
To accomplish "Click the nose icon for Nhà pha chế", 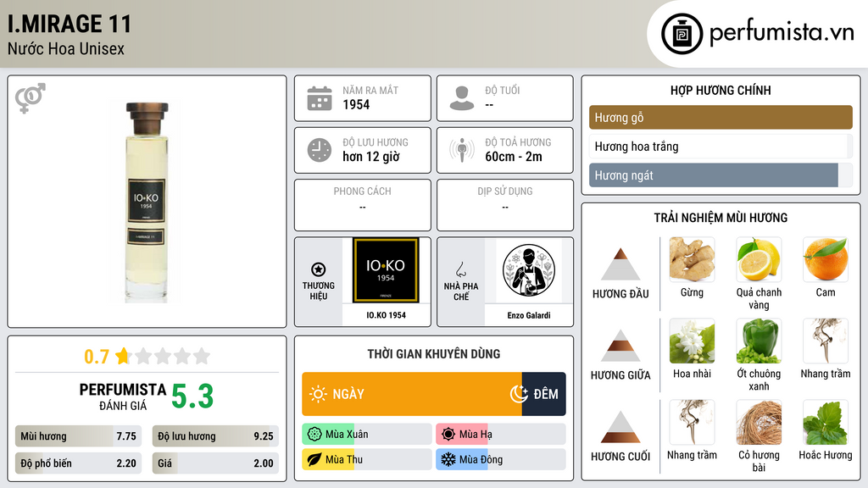I will click(x=460, y=269).
